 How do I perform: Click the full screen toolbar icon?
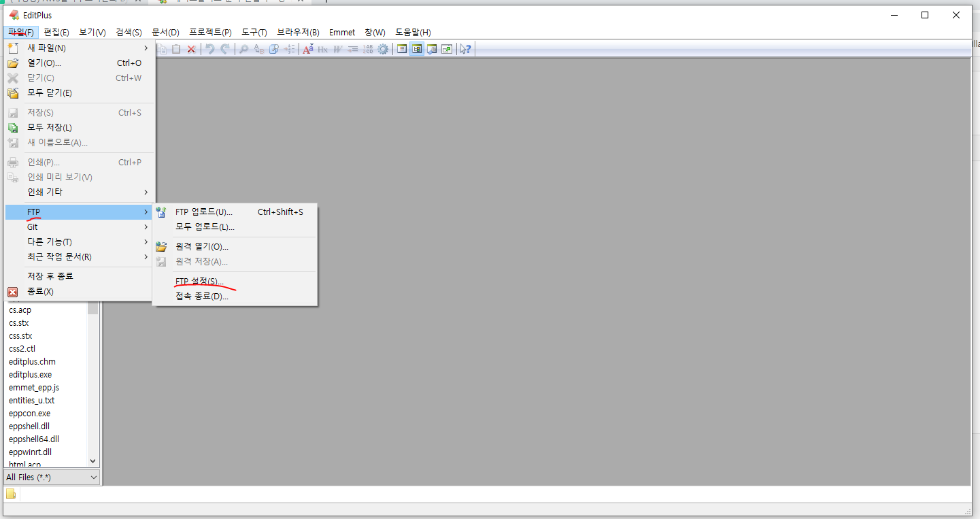point(447,49)
